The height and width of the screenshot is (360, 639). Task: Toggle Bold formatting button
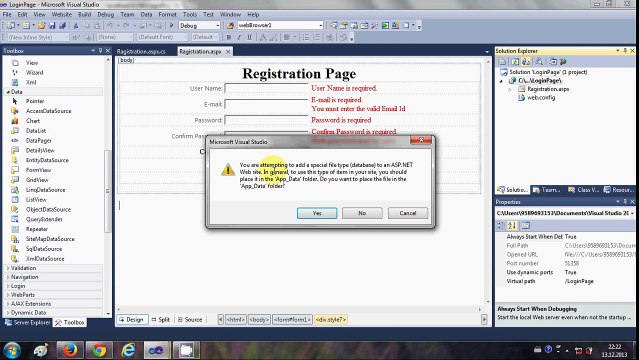click(x=229, y=37)
